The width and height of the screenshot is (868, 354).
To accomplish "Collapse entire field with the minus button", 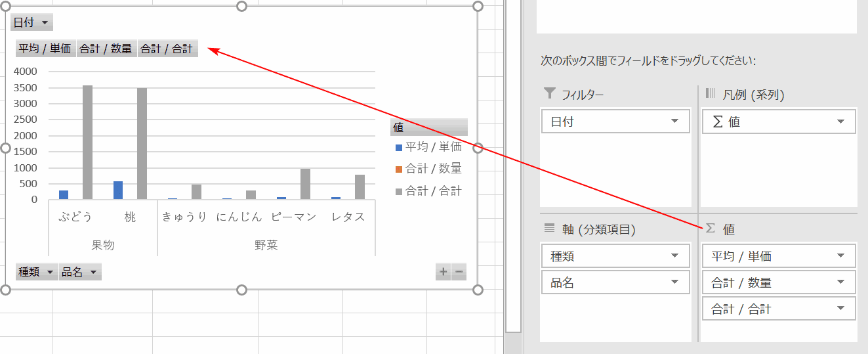I will pyautogui.click(x=459, y=272).
